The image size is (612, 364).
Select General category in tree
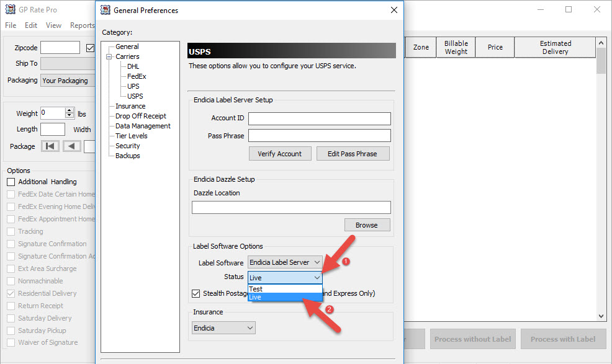[127, 47]
